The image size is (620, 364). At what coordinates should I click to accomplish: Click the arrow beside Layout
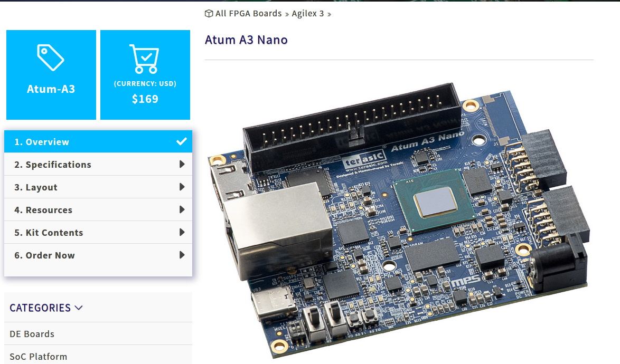tap(182, 187)
